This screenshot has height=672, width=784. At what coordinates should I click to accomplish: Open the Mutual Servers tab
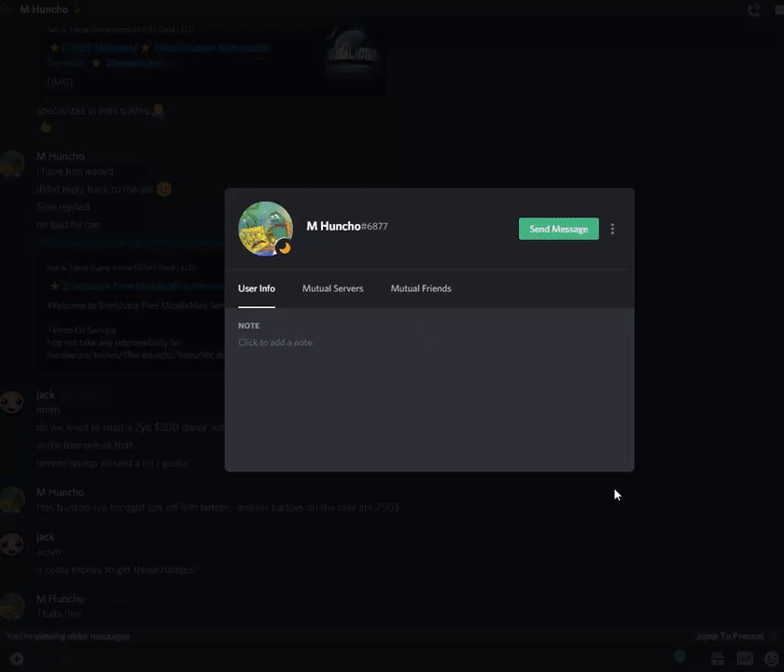[x=332, y=288]
